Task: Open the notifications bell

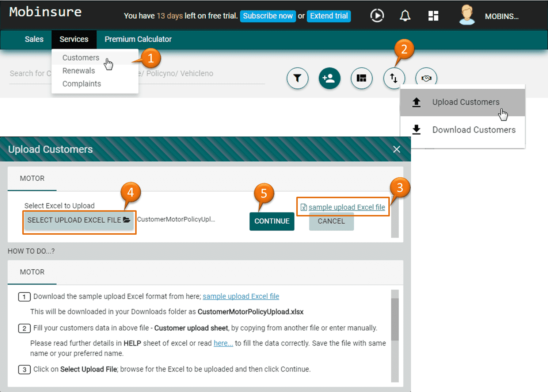Action: 405,16
